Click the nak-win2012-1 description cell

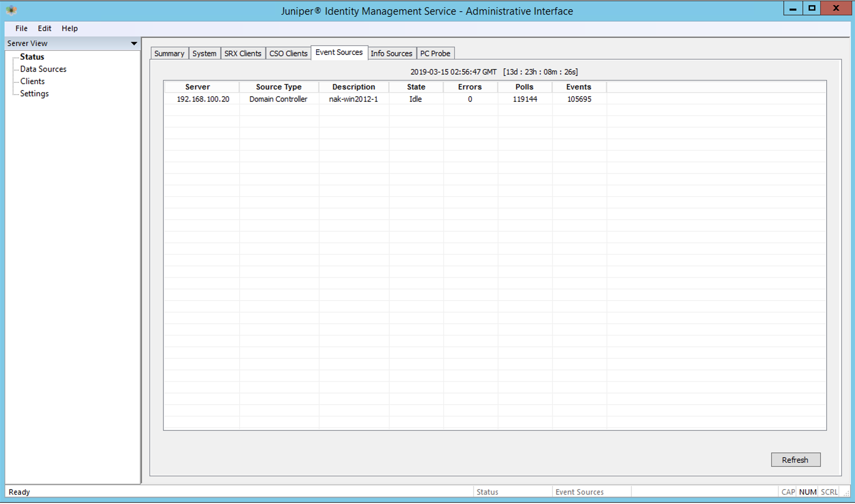point(353,99)
